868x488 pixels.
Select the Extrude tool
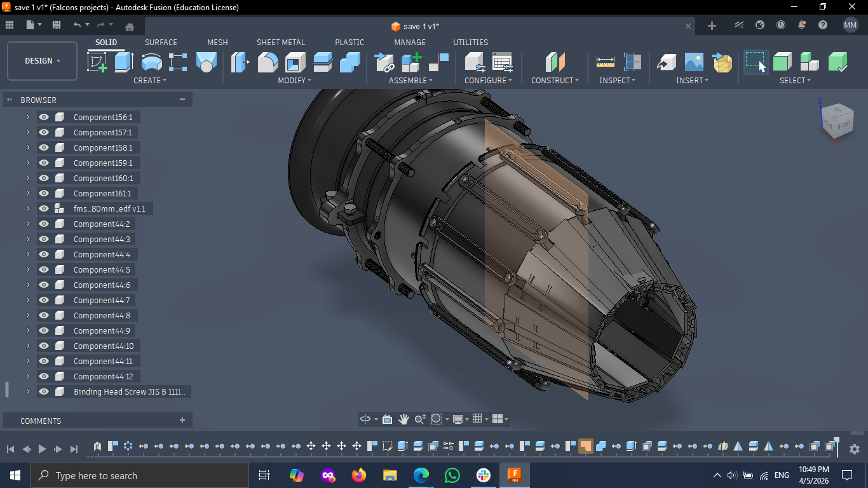click(x=124, y=62)
